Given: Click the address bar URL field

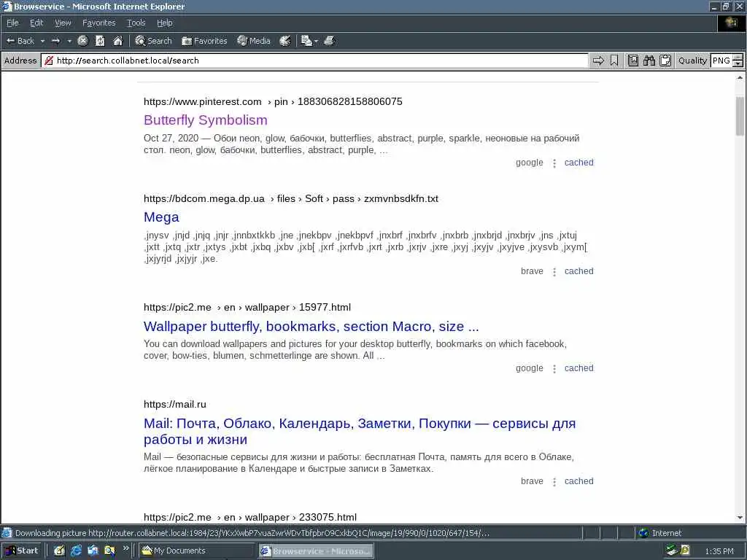Looking at the screenshot, I should tap(314, 61).
